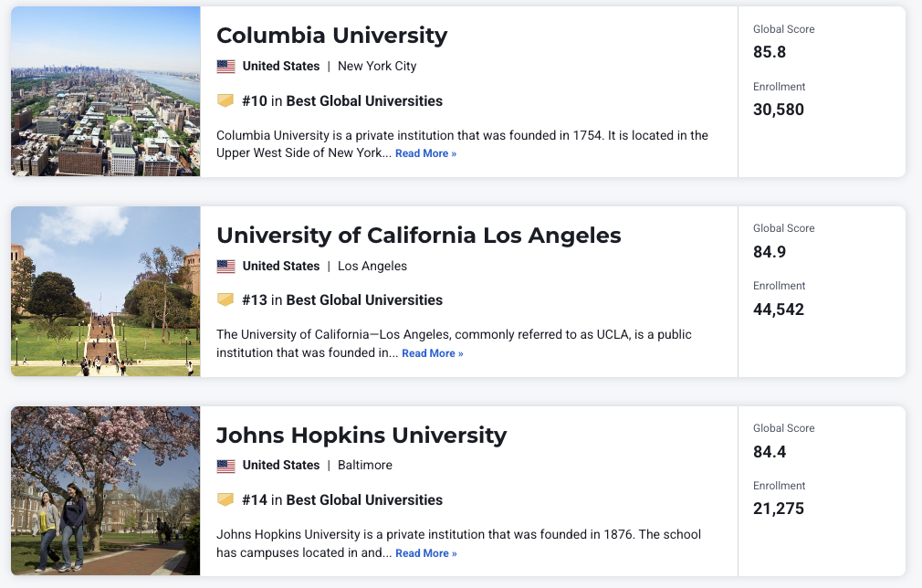Click Columbia's yellow ranking badge icon

click(x=225, y=100)
